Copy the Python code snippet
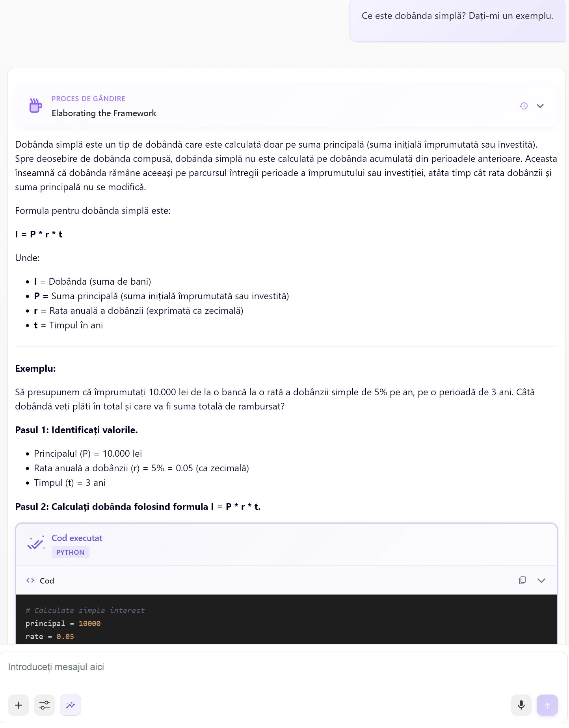Screen dimensions: 569x728 [522, 580]
